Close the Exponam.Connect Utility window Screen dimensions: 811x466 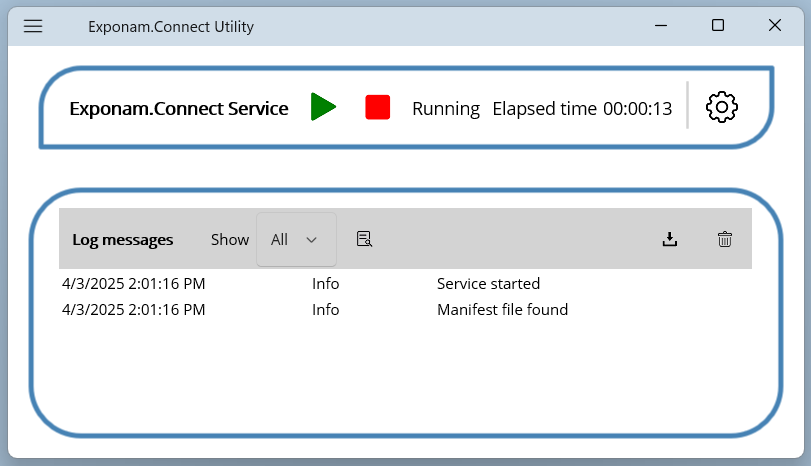pyautogui.click(x=775, y=25)
